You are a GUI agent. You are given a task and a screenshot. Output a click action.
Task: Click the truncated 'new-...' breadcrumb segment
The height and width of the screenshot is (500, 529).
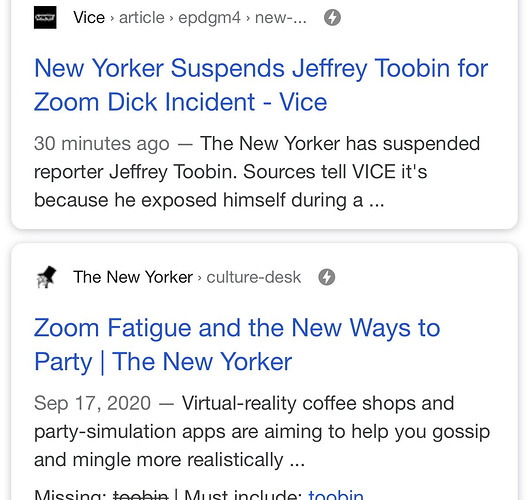coord(281,18)
